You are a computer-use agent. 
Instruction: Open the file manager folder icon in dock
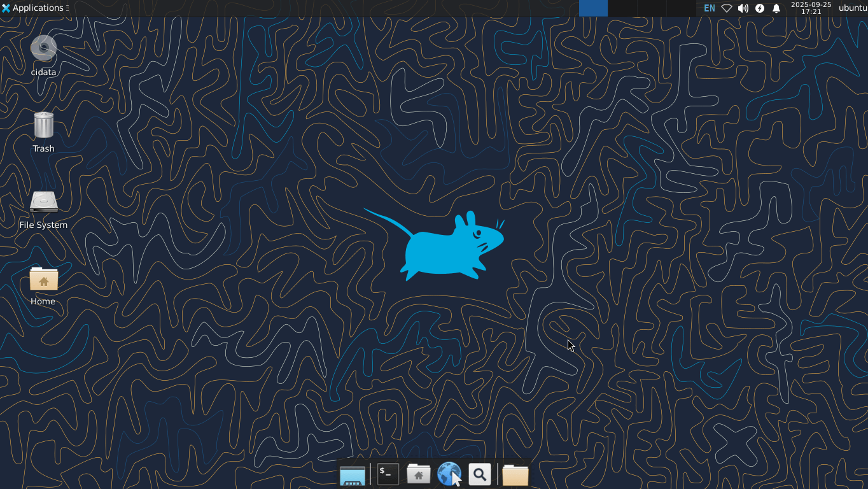point(515,474)
